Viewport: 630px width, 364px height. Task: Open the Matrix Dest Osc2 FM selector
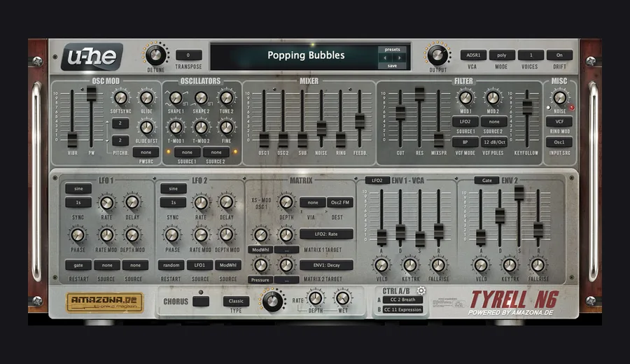[340, 202]
